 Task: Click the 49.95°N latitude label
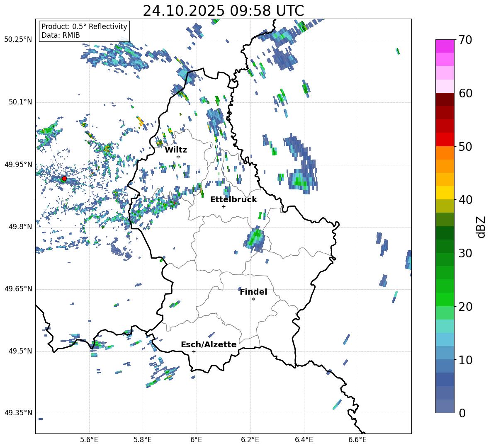click(x=18, y=165)
